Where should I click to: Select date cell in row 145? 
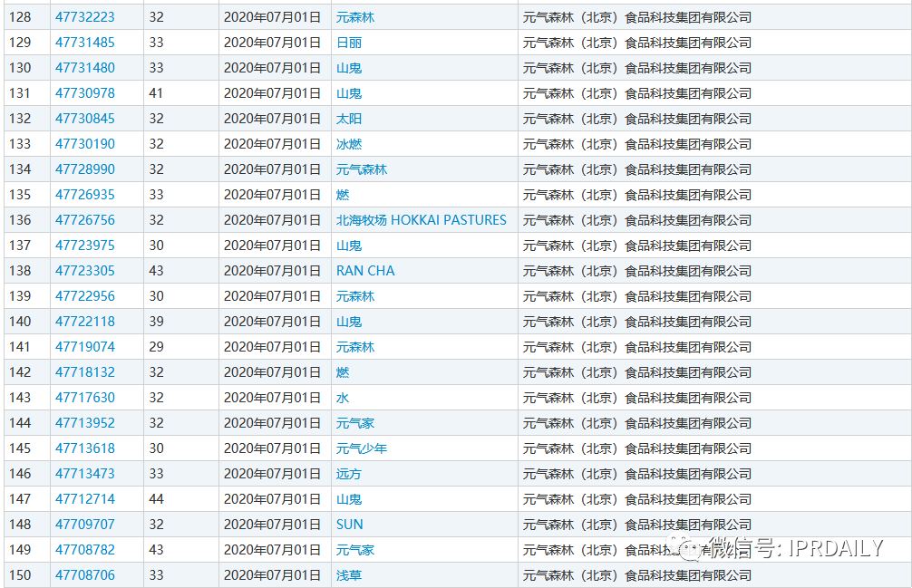[x=272, y=448]
